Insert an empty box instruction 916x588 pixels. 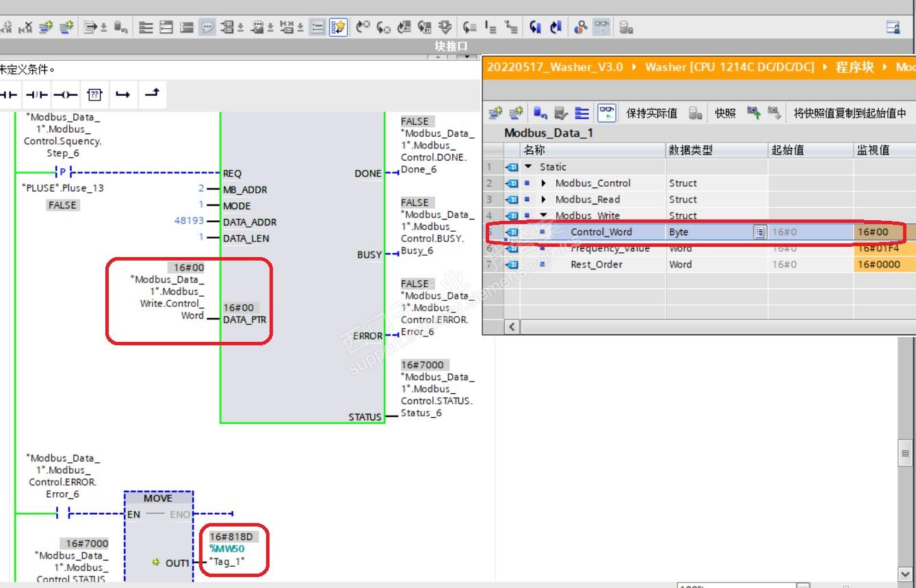click(95, 94)
